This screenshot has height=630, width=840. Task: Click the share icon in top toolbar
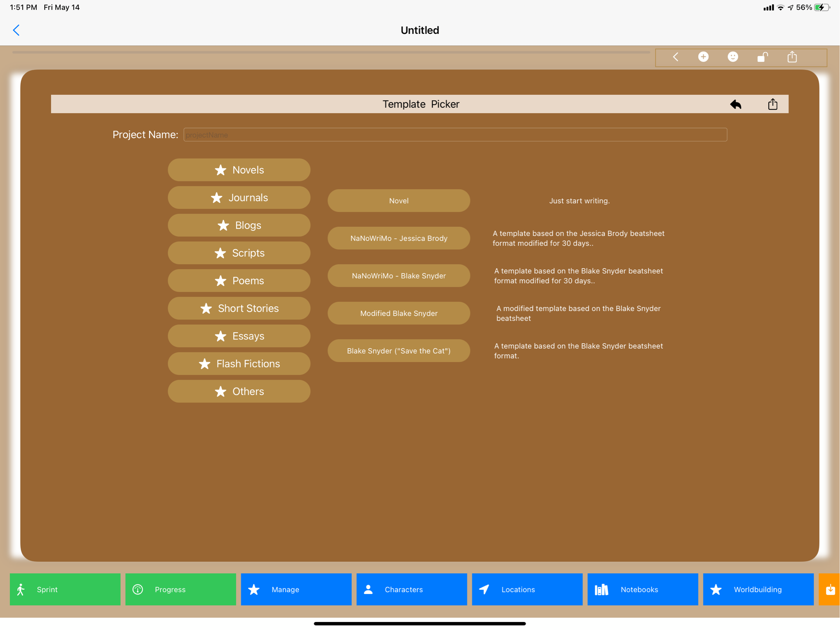[x=792, y=57]
